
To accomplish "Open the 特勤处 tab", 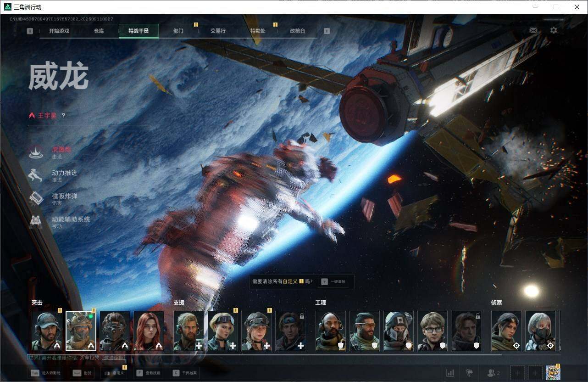I will [x=258, y=31].
